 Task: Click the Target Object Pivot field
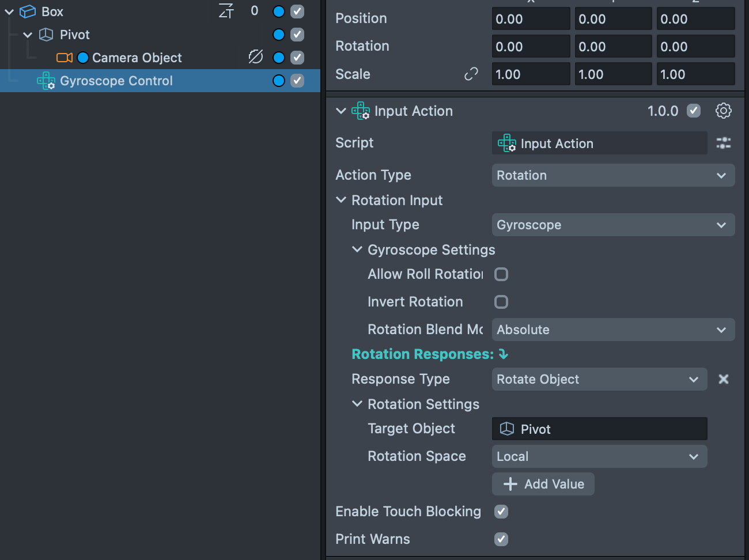[599, 429]
